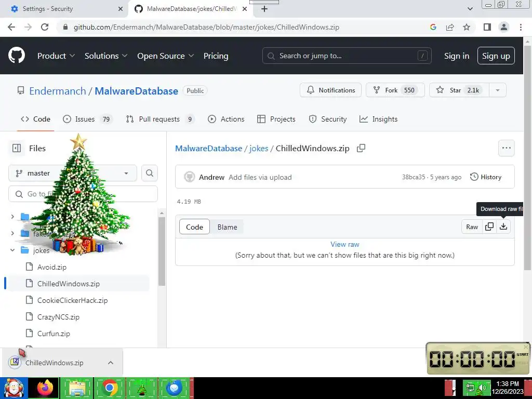
Task: Open the Projects tab
Action: [x=276, y=119]
